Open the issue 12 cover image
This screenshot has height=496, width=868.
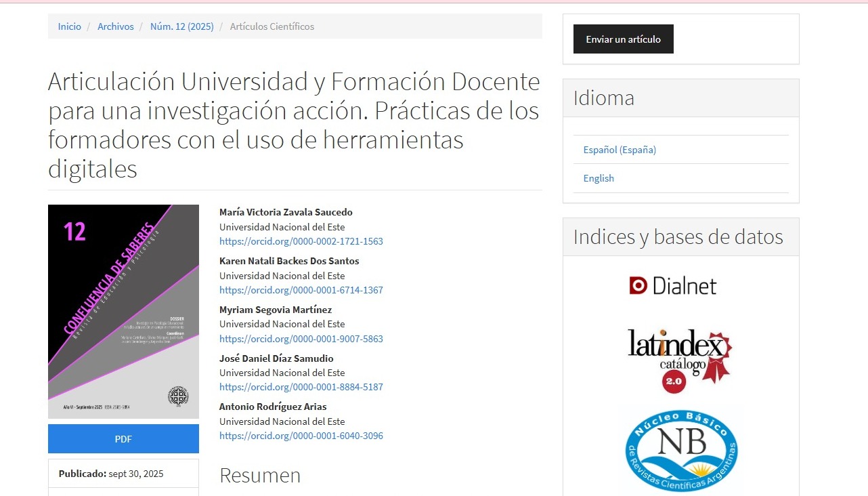(123, 311)
